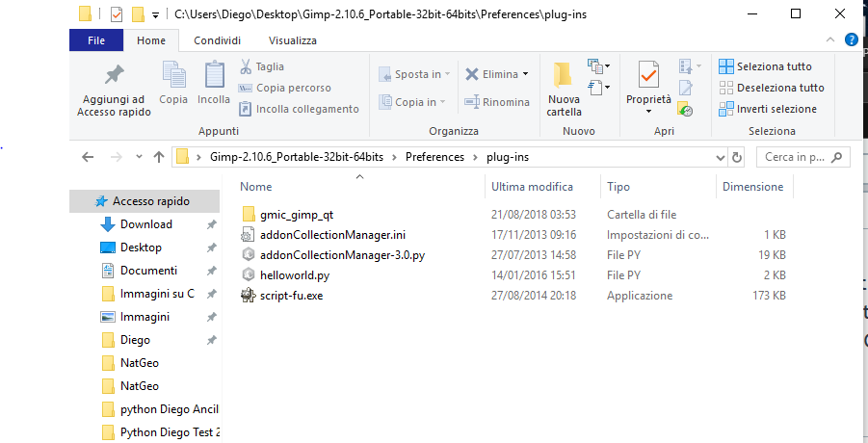Click the Cerca search field
Screen dimensions: 868x443
pos(802,157)
